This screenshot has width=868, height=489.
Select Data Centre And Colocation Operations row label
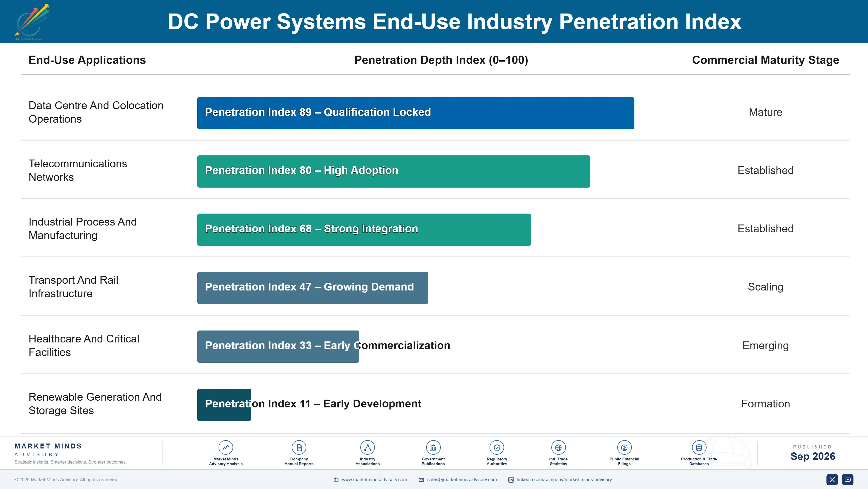point(96,112)
